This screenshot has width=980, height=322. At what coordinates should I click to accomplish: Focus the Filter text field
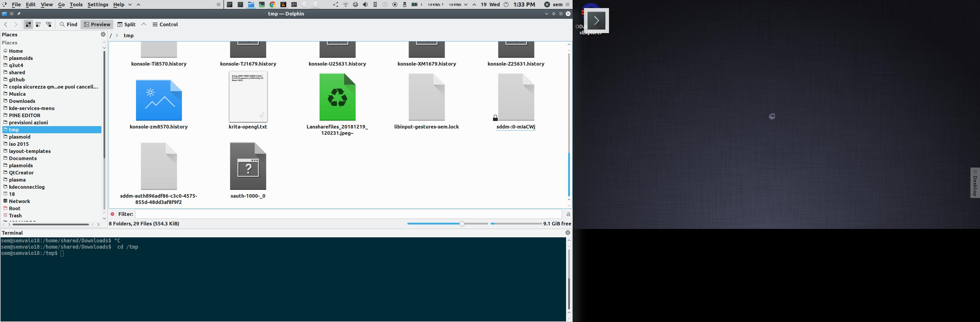point(348,214)
